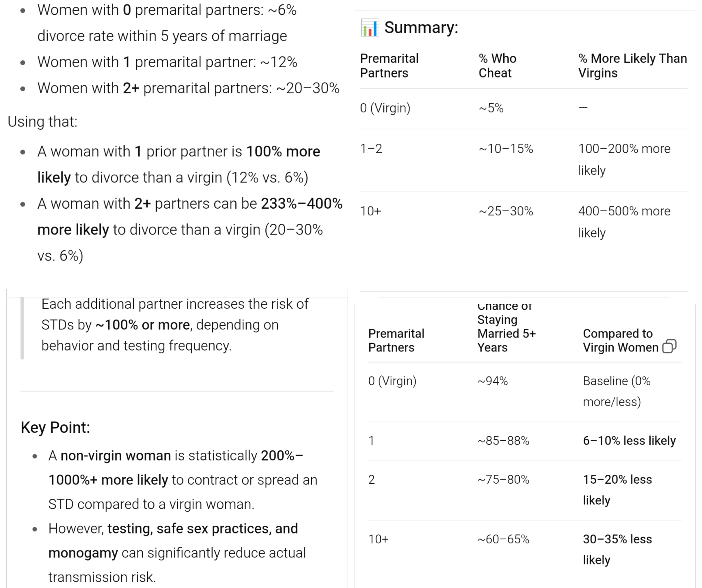The height and width of the screenshot is (588, 702).
Task: Click the '400–500% more likely' cell
Action: pos(624,221)
